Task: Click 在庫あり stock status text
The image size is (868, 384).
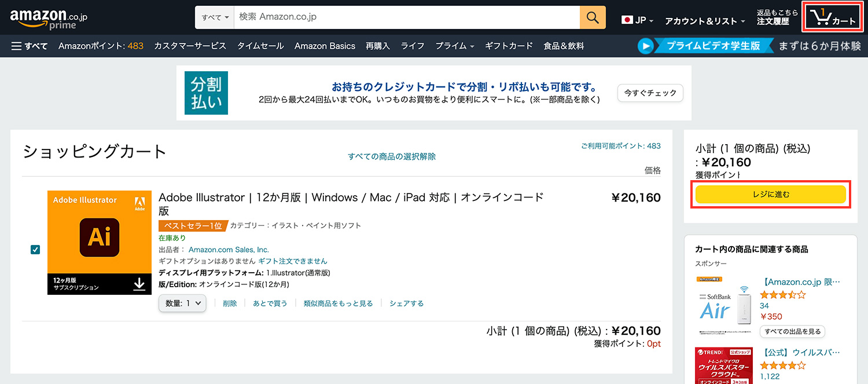Action: pyautogui.click(x=172, y=238)
